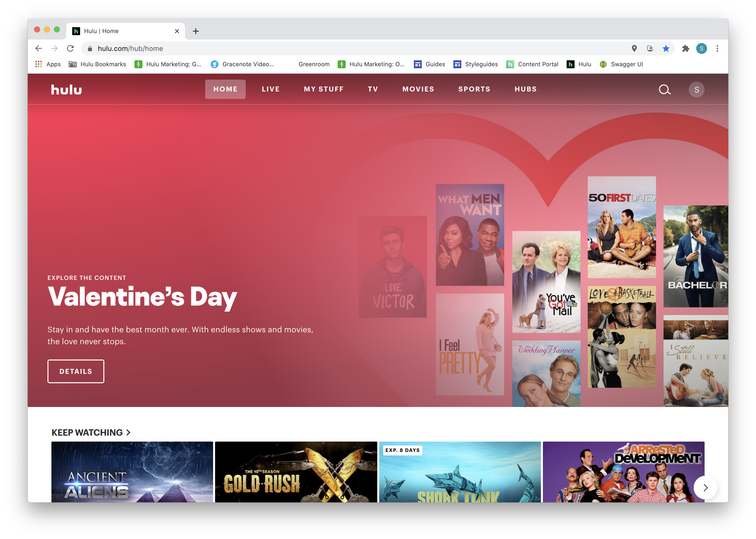Click the bookmark star icon in address bar
This screenshot has width=756, height=539.
(x=666, y=48)
